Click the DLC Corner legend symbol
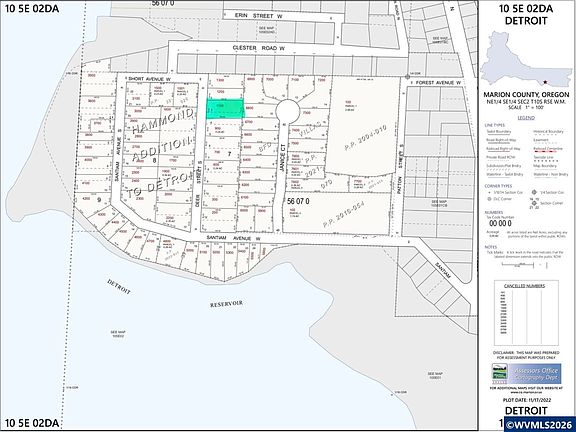576x432 pixels. point(489,199)
